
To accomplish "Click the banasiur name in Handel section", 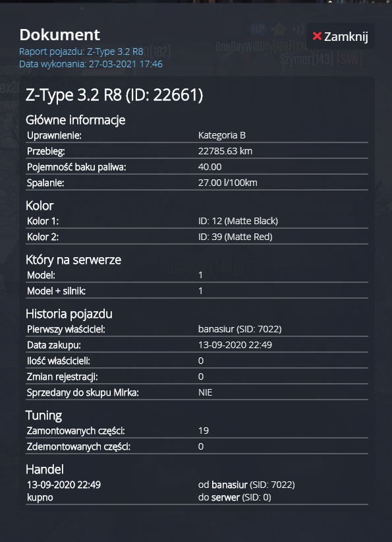I will coord(230,485).
